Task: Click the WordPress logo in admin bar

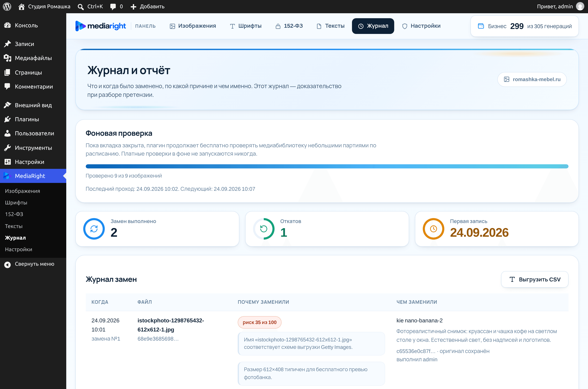Action: click(x=7, y=6)
